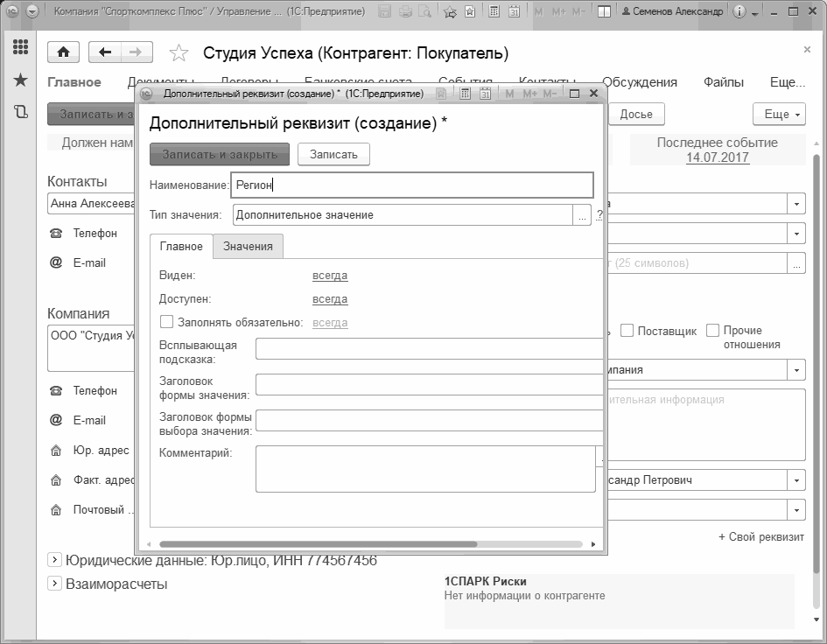Expand Юридические данные section
The image size is (827, 644).
point(54,560)
